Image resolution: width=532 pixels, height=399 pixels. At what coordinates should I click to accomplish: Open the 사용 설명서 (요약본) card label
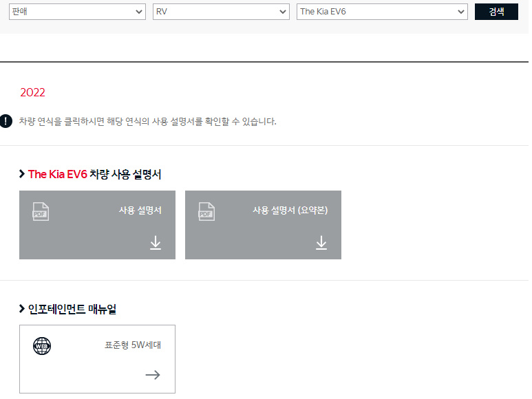click(x=290, y=211)
